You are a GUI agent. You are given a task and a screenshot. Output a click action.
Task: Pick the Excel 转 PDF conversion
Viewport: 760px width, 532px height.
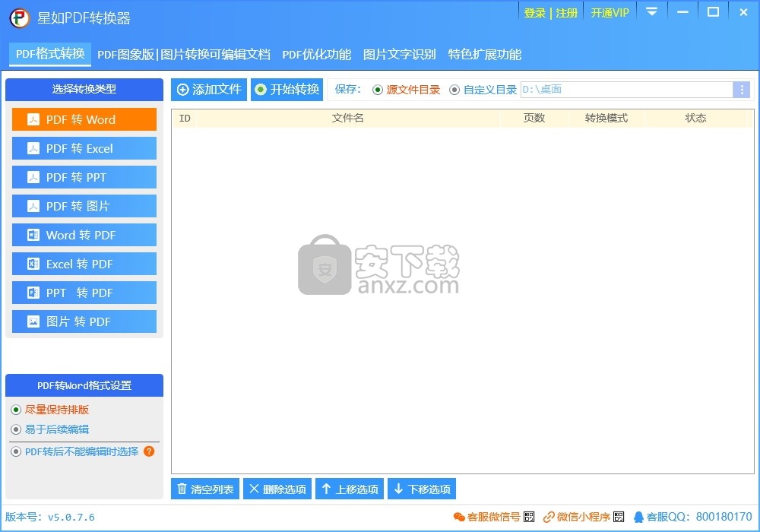pyautogui.click(x=84, y=264)
